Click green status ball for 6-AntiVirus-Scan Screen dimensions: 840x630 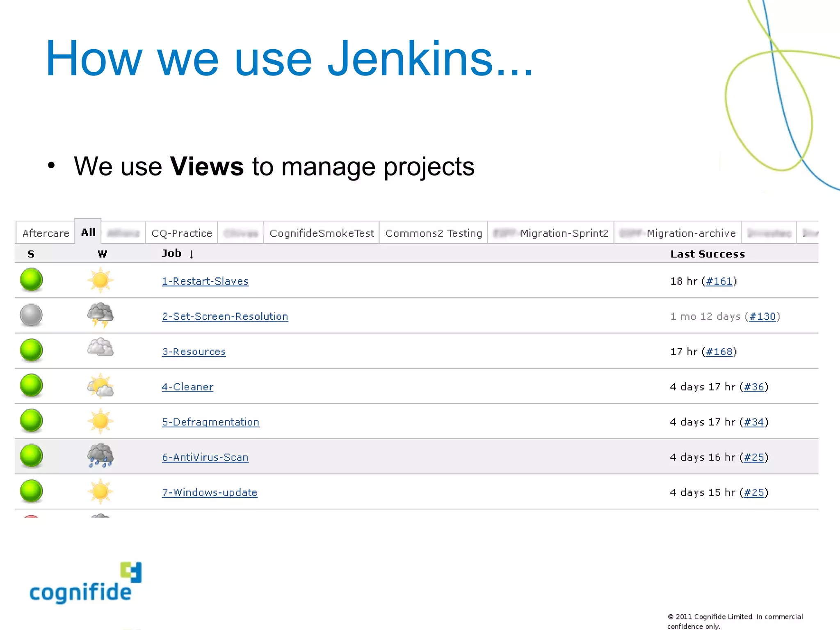click(x=31, y=456)
